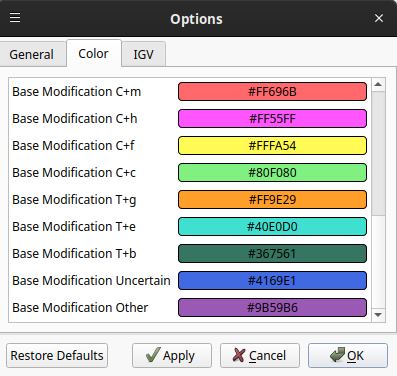Switch to the IGV tab
397x376 pixels.
point(143,55)
